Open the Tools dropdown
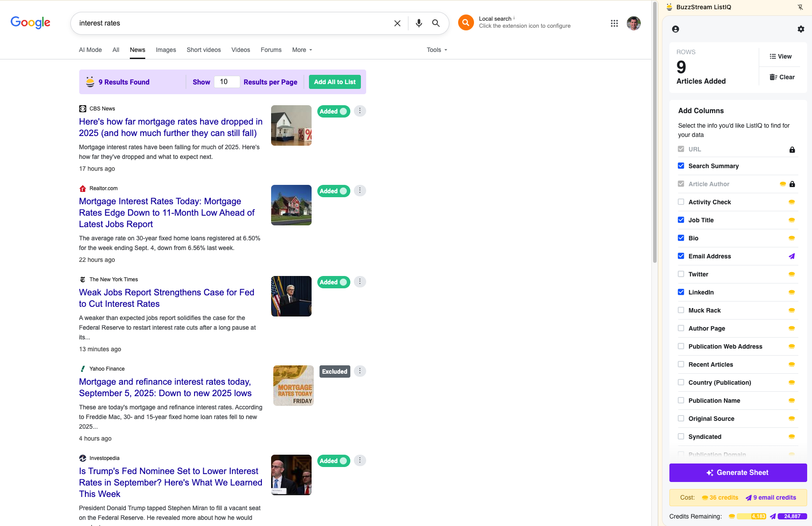 [437, 50]
